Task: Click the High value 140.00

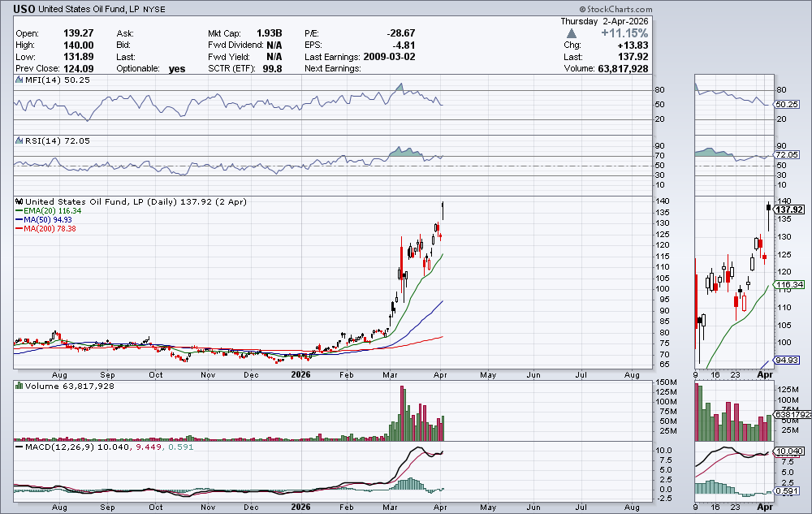Action: tap(78, 45)
